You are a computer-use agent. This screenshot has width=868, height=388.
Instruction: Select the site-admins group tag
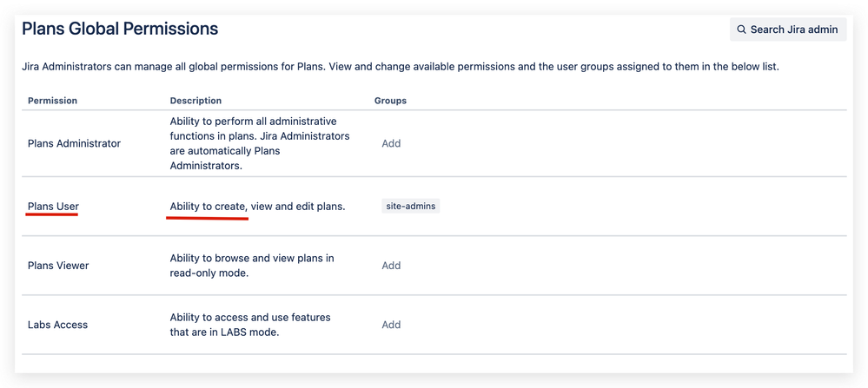point(411,207)
